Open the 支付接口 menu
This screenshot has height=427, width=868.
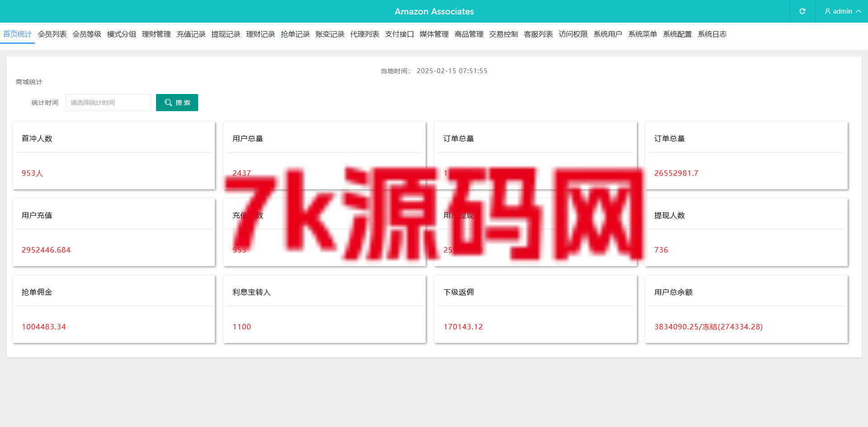[x=399, y=34]
